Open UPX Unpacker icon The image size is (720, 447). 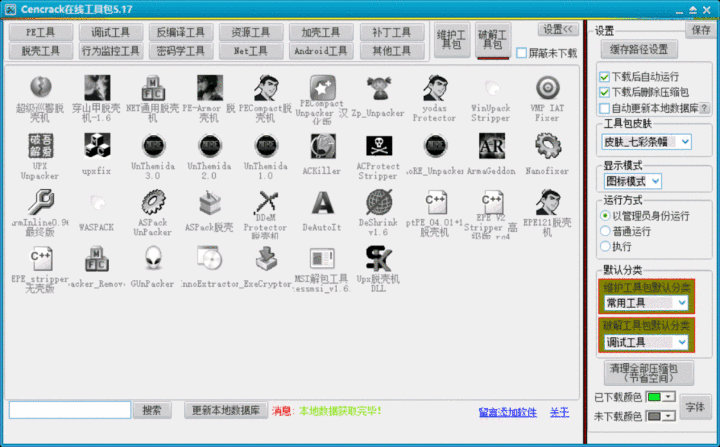pos(40,146)
